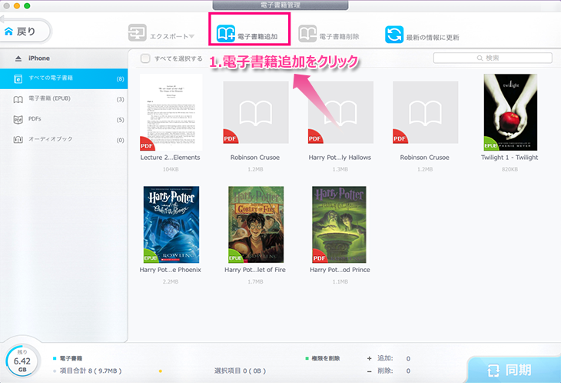Click the 項目合計 8 ( 9.7MB ) text
The width and height of the screenshot is (561, 392).
(91, 371)
